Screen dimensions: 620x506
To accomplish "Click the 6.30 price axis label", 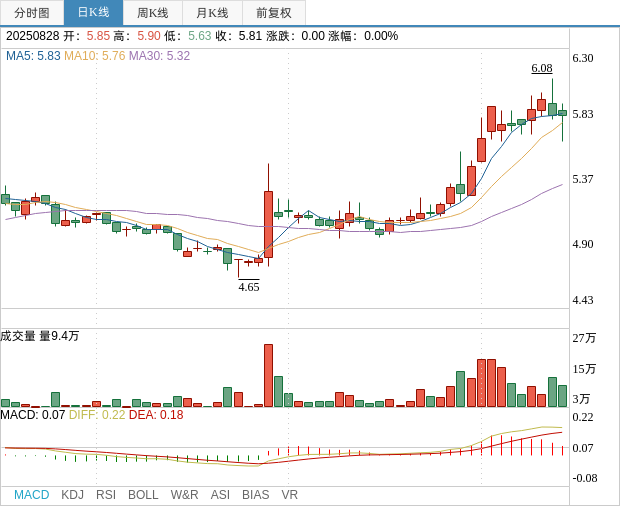I will [583, 58].
